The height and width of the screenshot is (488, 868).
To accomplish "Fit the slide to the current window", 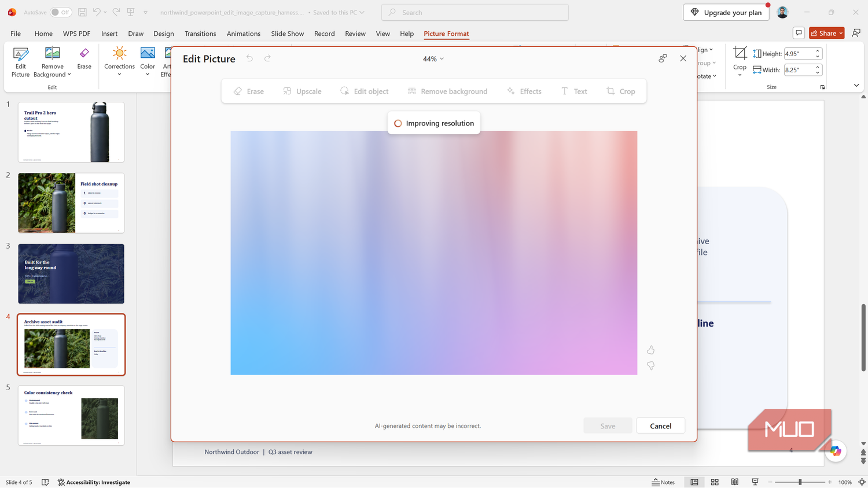I will tap(862, 482).
